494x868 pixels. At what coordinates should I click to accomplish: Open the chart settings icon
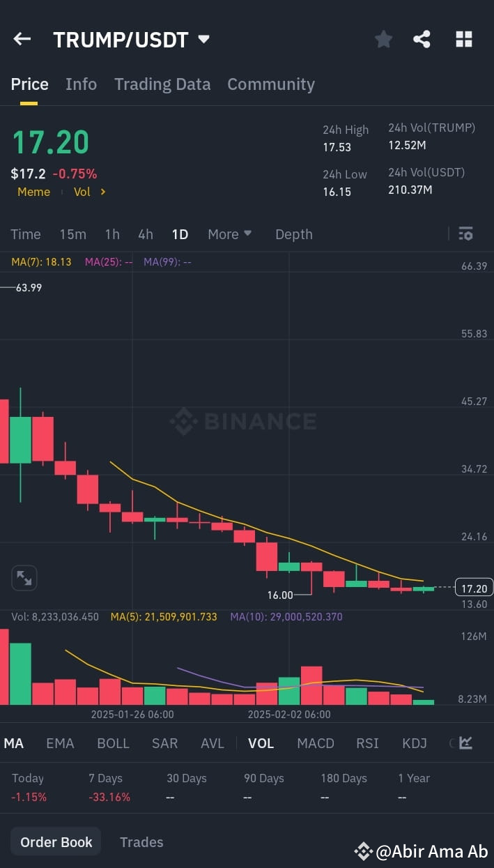click(465, 234)
